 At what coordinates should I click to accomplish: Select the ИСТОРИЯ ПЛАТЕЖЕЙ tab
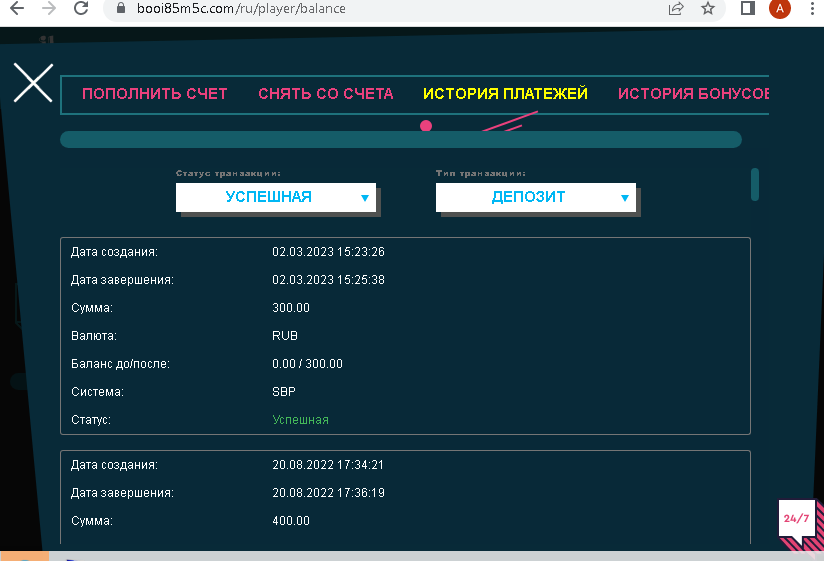(x=505, y=94)
